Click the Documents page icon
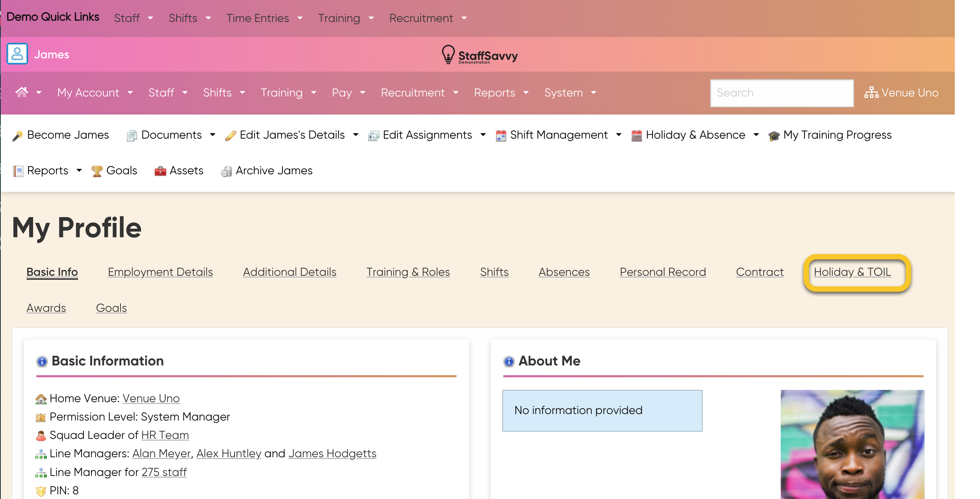 132,135
